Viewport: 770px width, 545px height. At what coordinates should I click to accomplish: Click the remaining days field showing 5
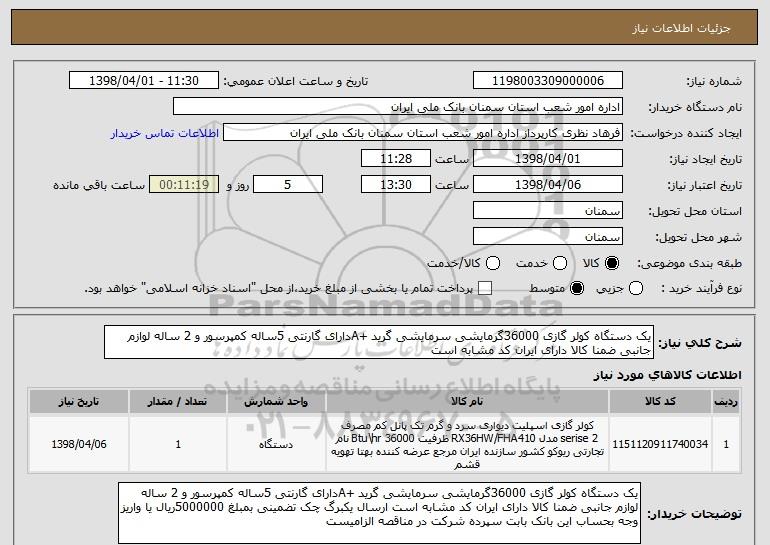click(288, 185)
